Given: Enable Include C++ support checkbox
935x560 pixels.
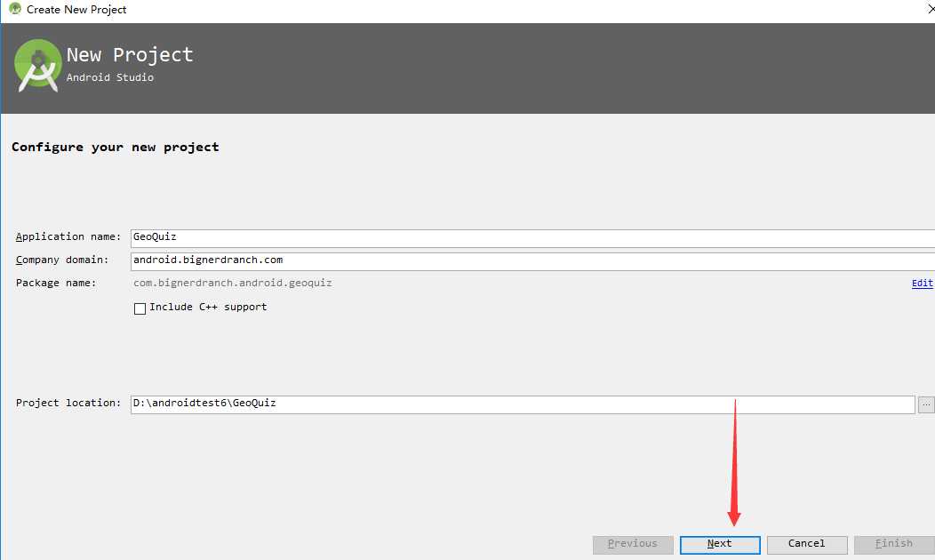Looking at the screenshot, I should pyautogui.click(x=140, y=308).
